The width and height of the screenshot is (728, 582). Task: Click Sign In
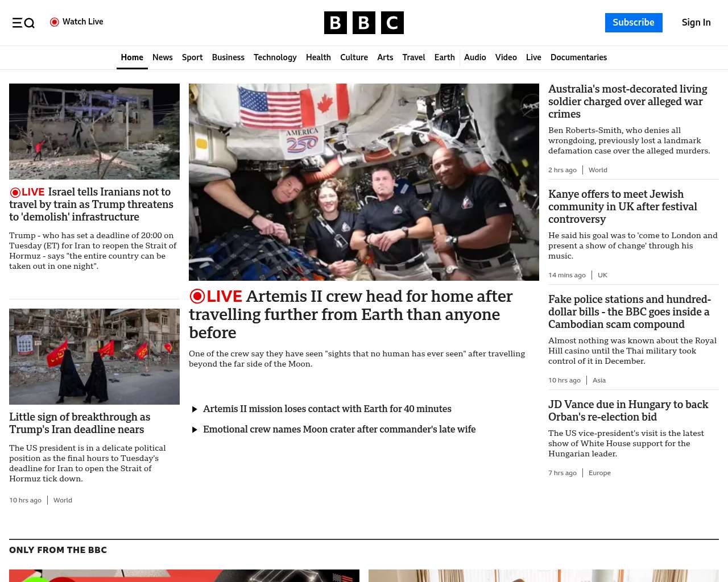(696, 23)
